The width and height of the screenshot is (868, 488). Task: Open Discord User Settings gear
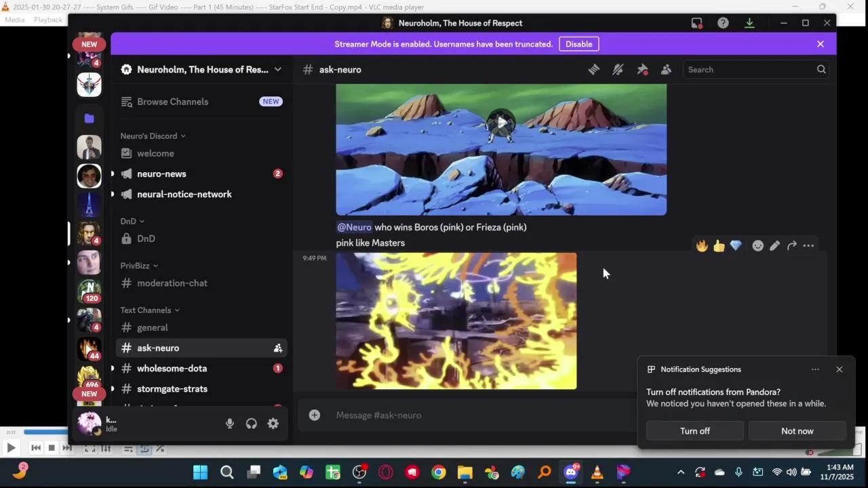click(273, 424)
